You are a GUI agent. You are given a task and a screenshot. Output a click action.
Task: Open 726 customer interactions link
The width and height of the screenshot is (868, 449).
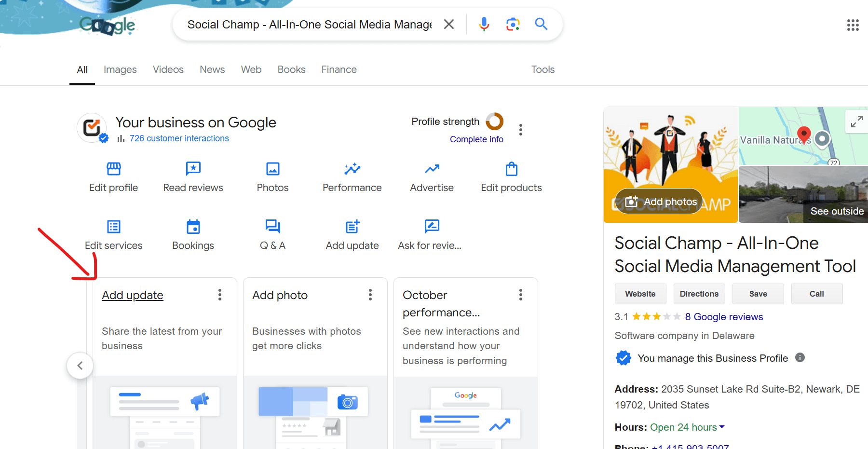(179, 138)
